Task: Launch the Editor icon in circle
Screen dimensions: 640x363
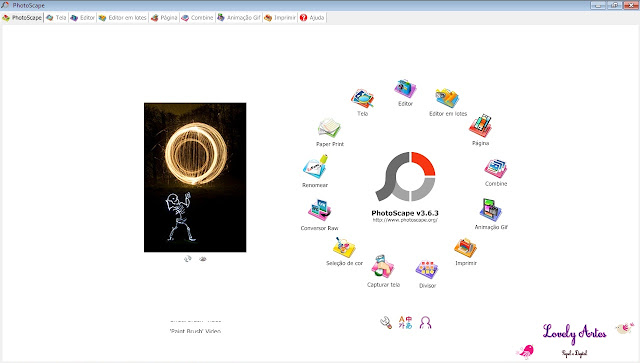Action: point(405,89)
